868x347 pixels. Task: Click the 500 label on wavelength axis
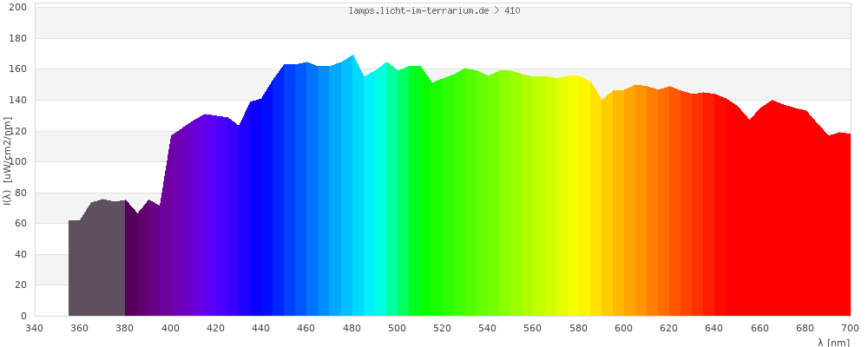point(397,328)
